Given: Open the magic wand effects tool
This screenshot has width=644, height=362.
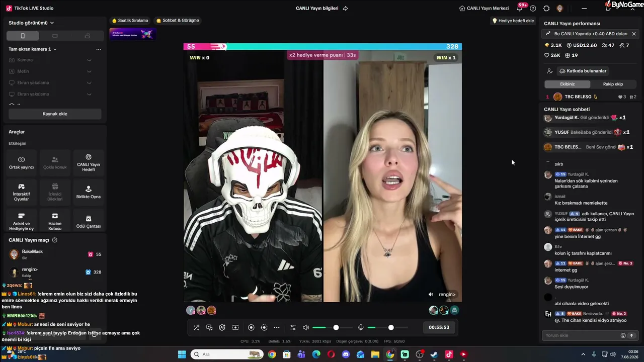Looking at the screenshot, I should coord(196,327).
